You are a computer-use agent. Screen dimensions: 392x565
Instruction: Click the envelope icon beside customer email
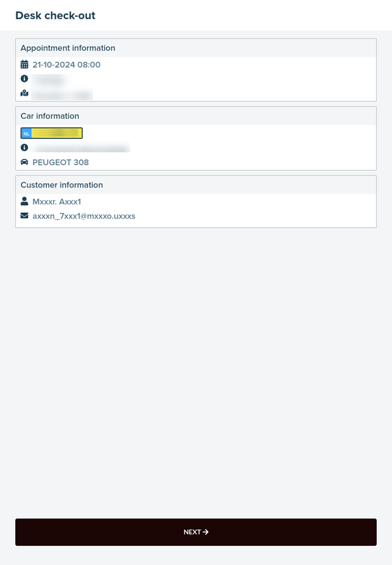point(24,216)
